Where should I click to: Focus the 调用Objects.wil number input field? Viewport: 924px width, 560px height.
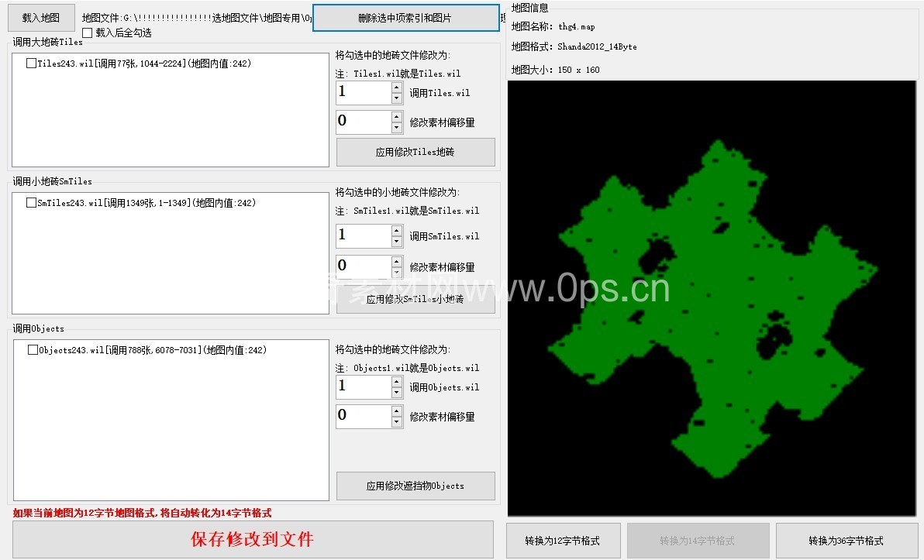click(363, 387)
